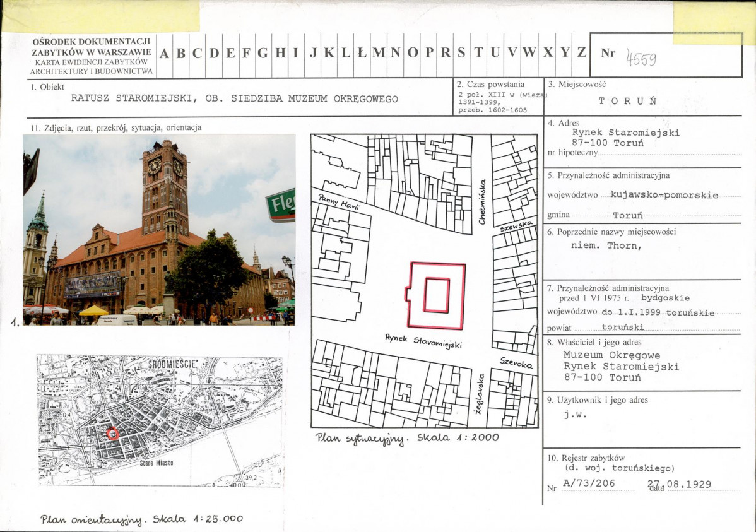756x532 pixels.
Task: Click the red circle marker on the orientation map
Action: tap(112, 434)
